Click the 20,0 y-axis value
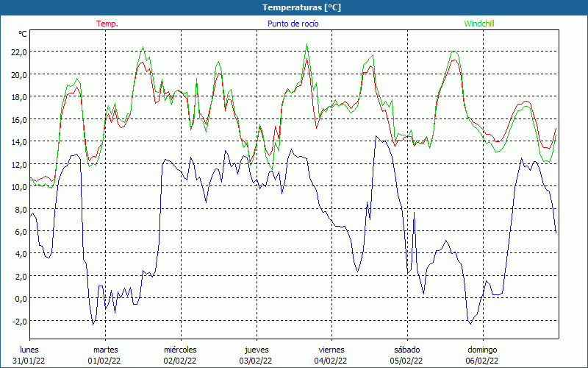The width and height of the screenshot is (588, 368). [x=19, y=74]
